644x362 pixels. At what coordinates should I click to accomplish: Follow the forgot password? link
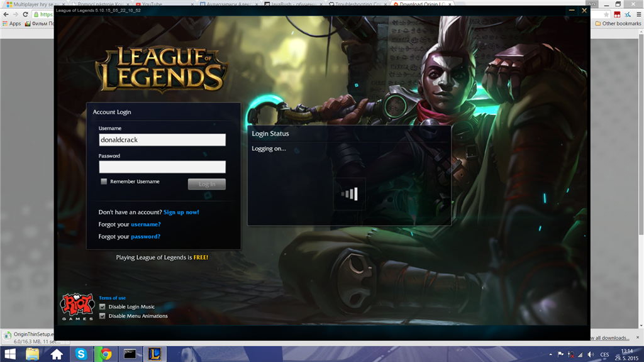point(145,236)
